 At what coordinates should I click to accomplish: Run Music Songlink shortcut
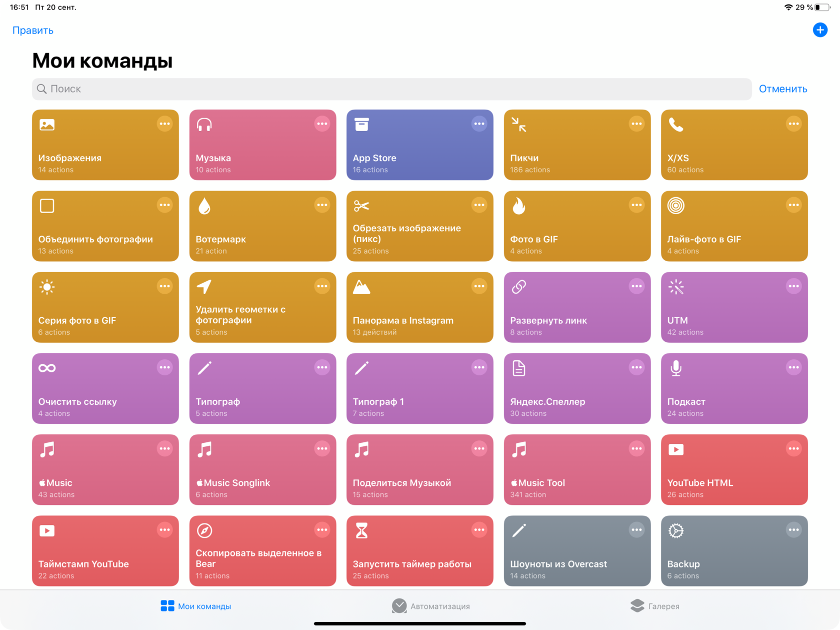tap(262, 470)
